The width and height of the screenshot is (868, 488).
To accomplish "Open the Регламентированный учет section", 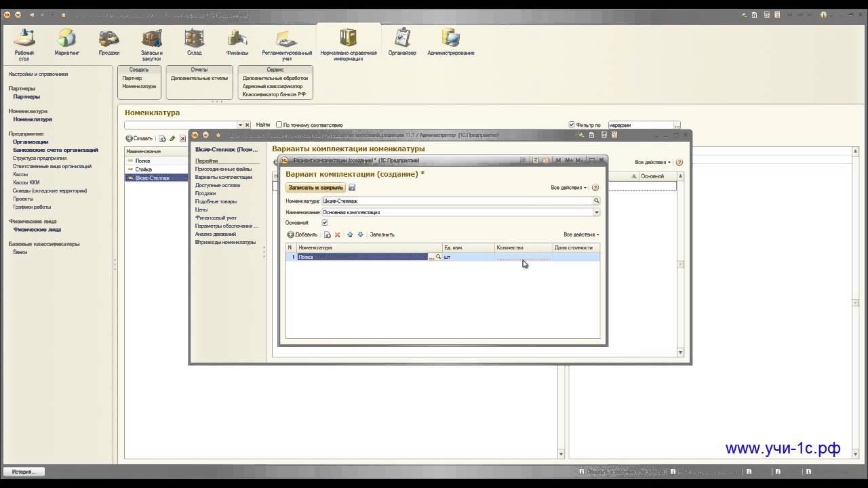I will coord(287,45).
